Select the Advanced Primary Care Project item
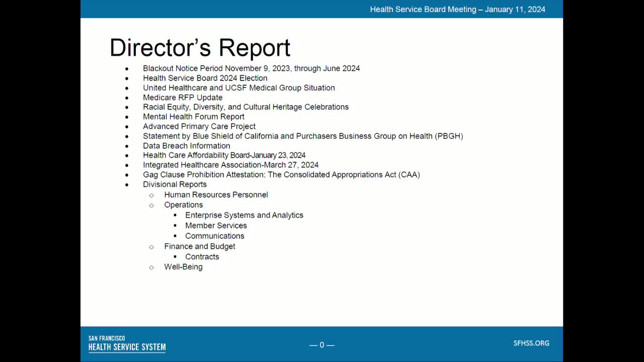Image resolution: width=644 pixels, height=362 pixels. [x=199, y=126]
